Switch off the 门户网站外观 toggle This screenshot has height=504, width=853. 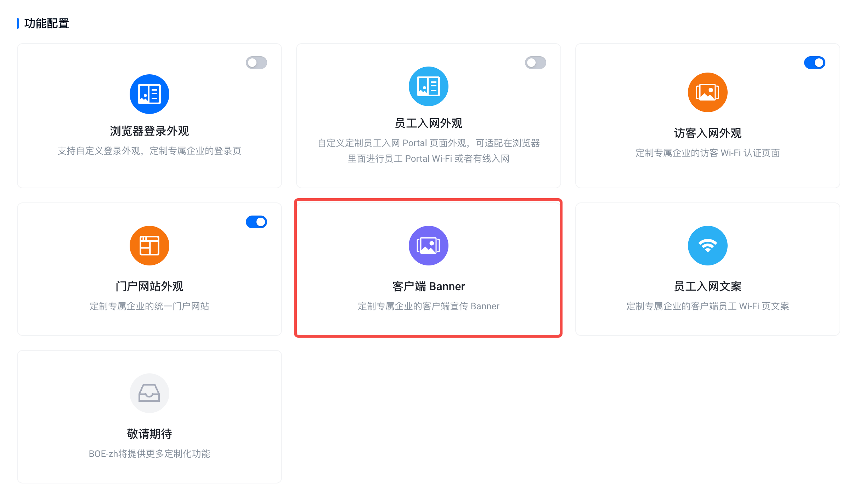256,222
